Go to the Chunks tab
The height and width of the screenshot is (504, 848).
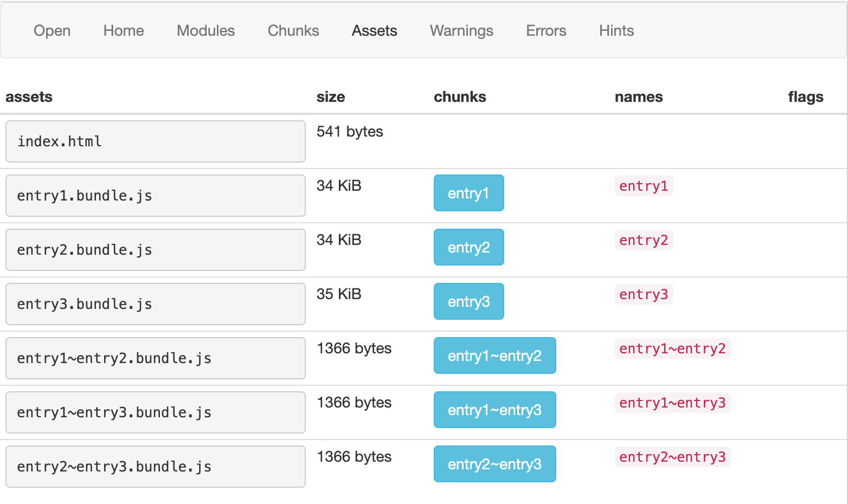point(293,31)
